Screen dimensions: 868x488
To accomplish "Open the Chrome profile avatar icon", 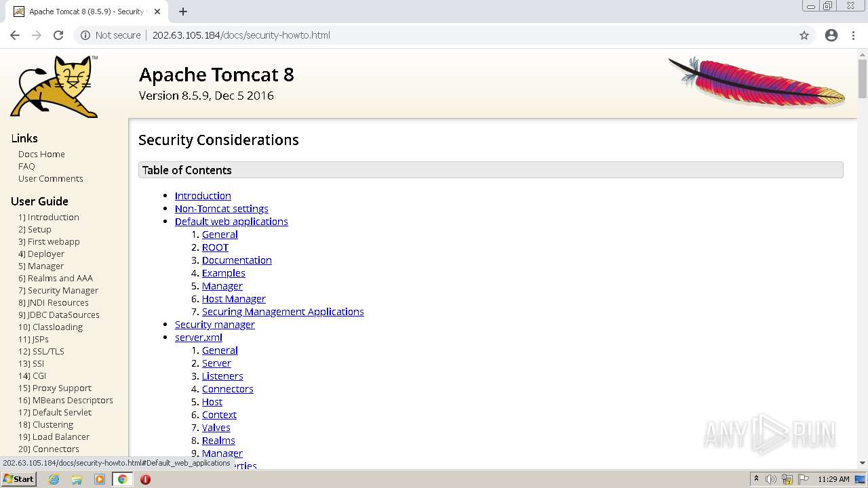I will 831,35.
